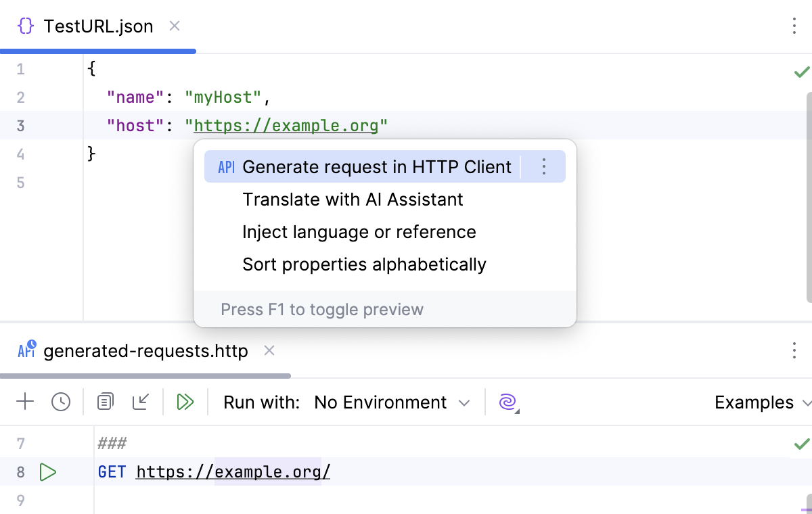Image resolution: width=812 pixels, height=514 pixels.
Task: Click the inspection checkmark above the JSON editor
Action: click(x=801, y=72)
